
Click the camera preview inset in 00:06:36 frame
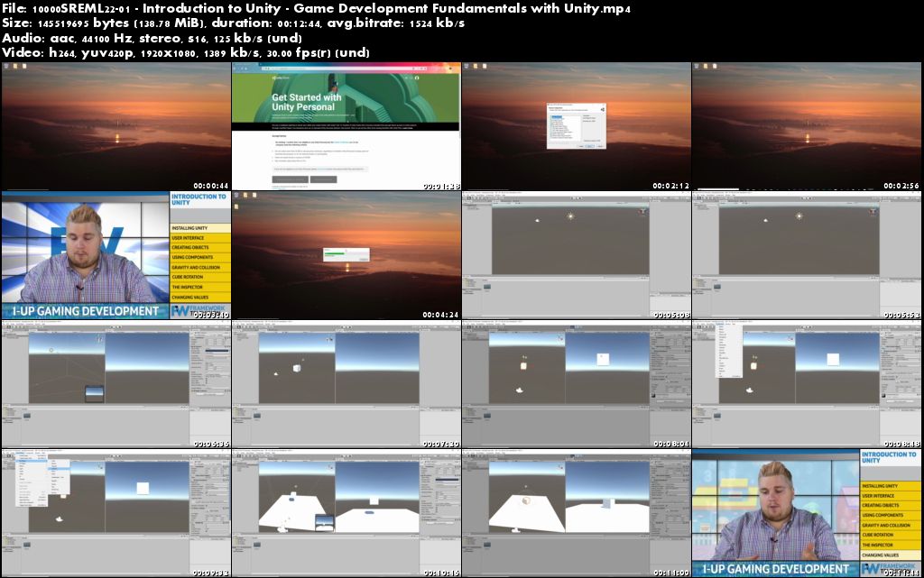point(94,392)
